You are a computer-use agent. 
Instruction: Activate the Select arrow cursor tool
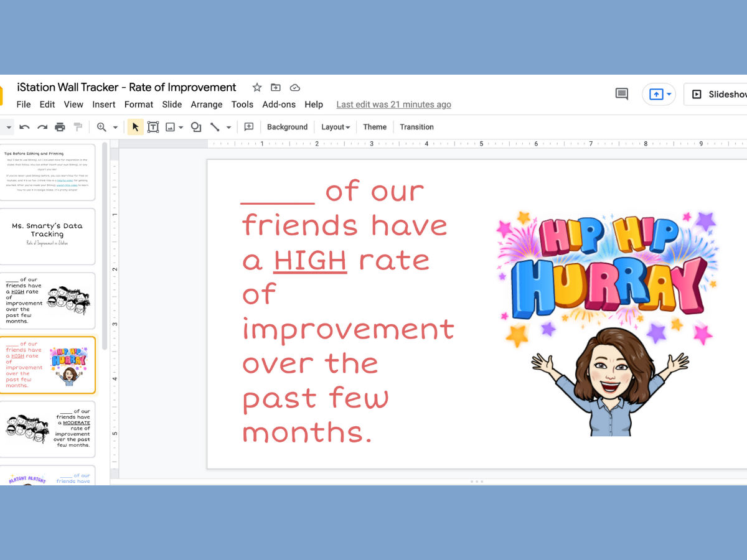click(135, 127)
